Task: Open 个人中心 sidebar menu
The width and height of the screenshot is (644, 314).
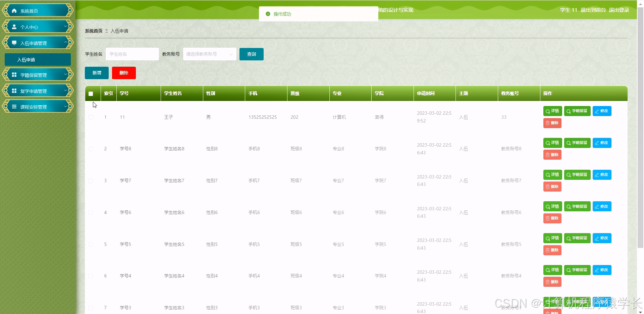Action: tap(38, 27)
